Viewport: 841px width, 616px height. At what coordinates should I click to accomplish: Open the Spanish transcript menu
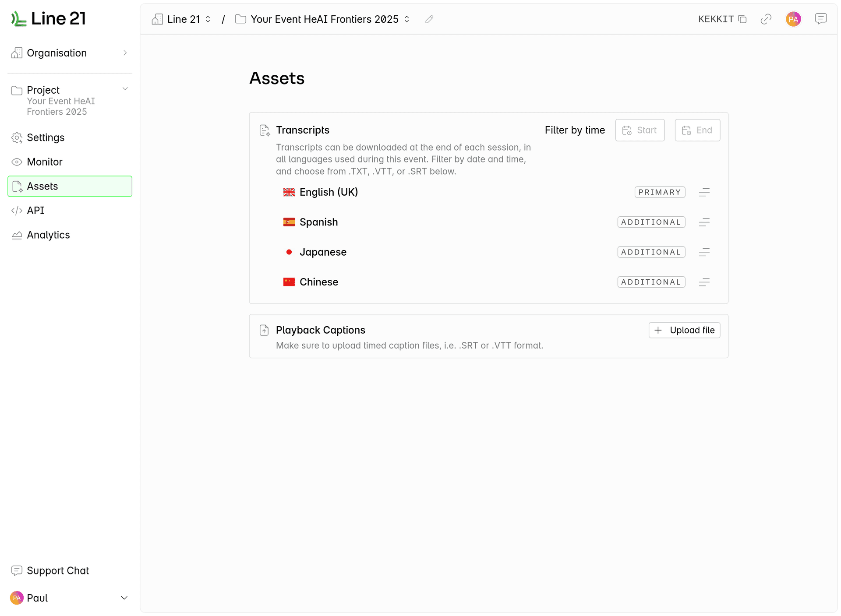tap(704, 222)
